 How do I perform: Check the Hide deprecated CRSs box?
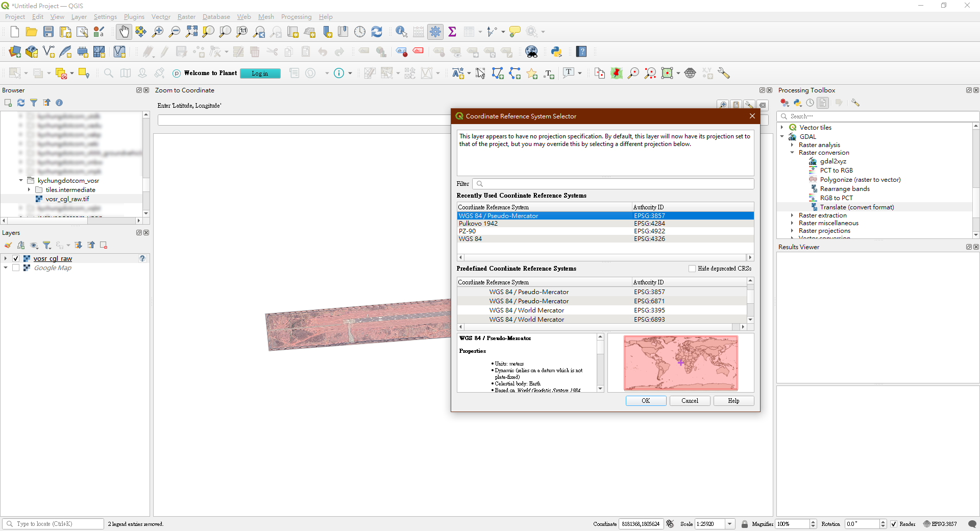pyautogui.click(x=692, y=269)
